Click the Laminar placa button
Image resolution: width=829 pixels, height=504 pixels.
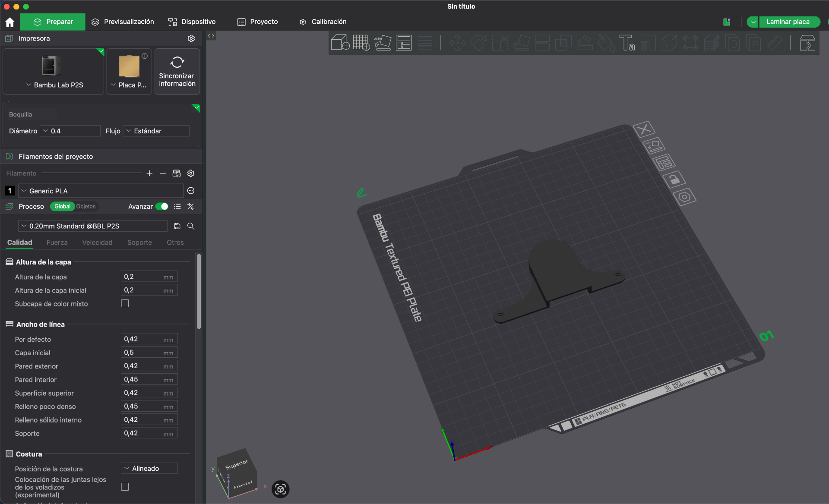[788, 22]
